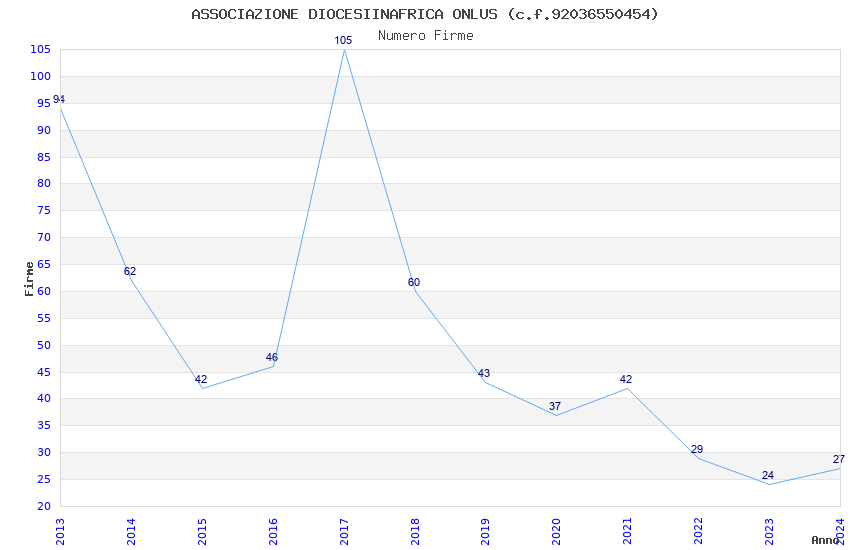Click the 30 tick on the Firme axis
The image size is (850, 550).
pos(44,452)
